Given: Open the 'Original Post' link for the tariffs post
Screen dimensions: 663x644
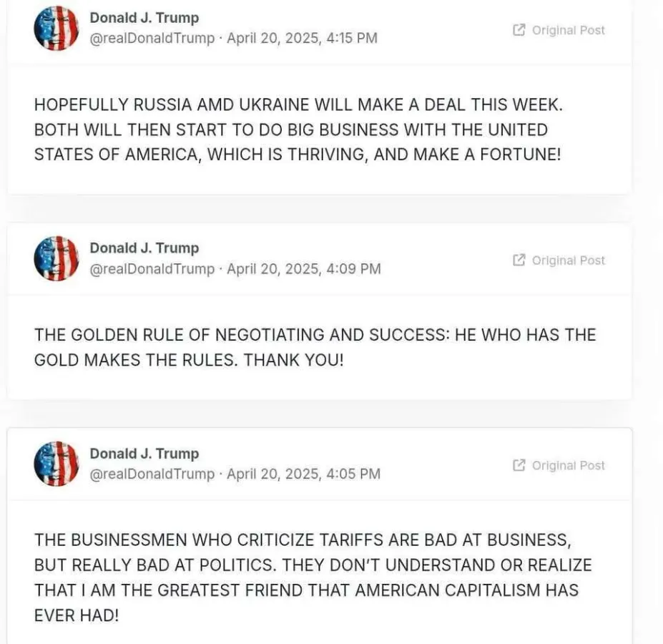Looking at the screenshot, I should click(559, 465).
